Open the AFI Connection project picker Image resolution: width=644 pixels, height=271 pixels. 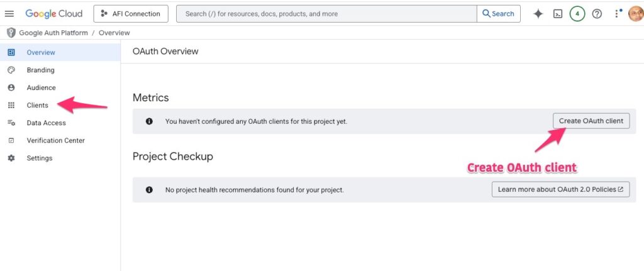tap(131, 14)
